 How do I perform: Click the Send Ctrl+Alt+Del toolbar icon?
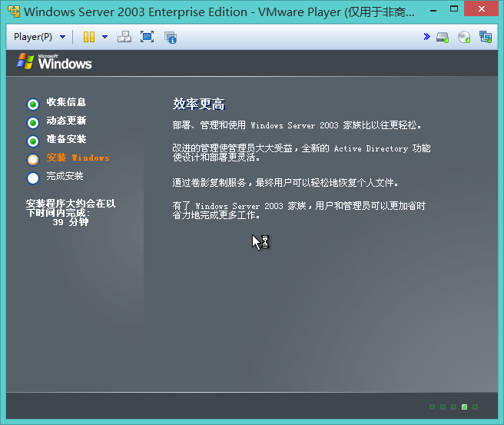point(124,37)
